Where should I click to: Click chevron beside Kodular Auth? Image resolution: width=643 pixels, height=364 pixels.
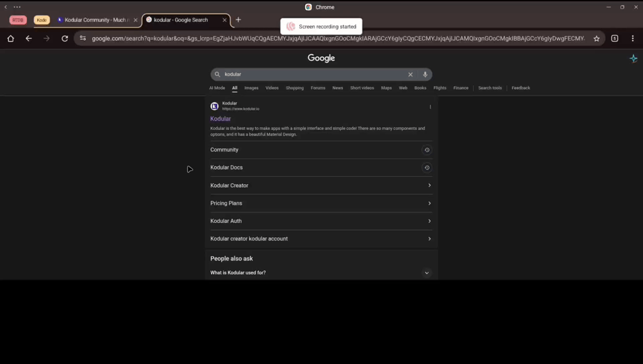(x=430, y=221)
